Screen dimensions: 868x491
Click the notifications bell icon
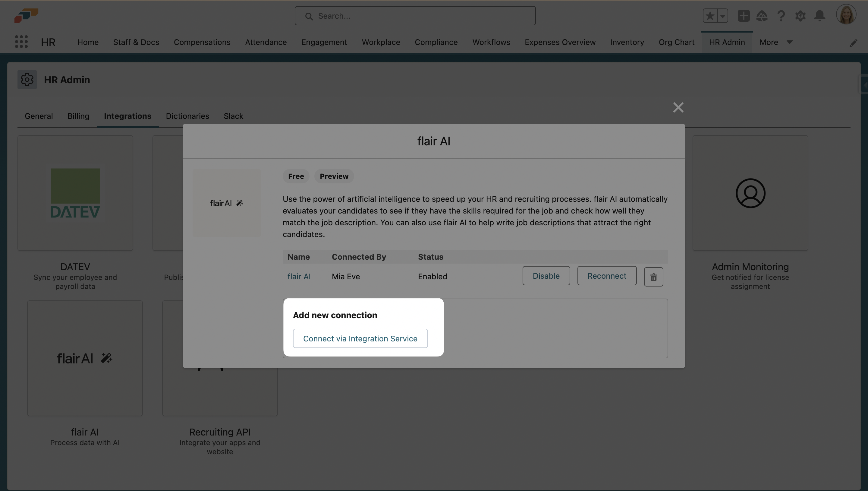click(819, 15)
